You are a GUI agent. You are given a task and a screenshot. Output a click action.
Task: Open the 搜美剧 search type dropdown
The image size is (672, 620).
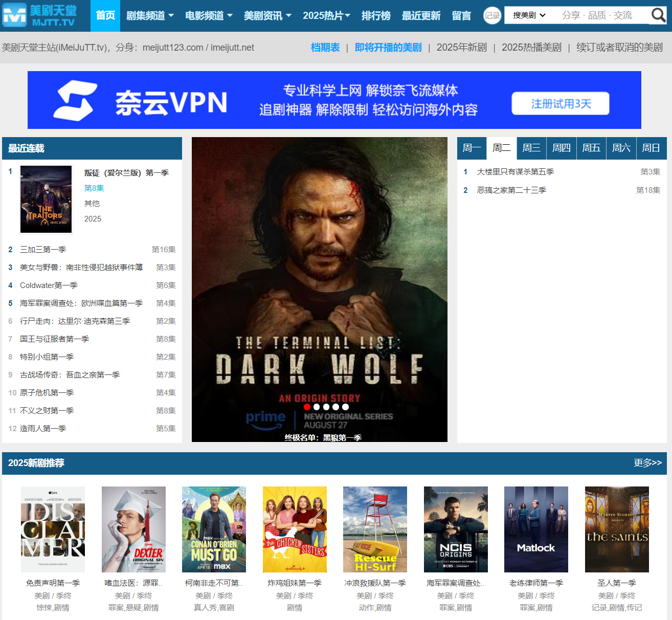pyautogui.click(x=529, y=15)
